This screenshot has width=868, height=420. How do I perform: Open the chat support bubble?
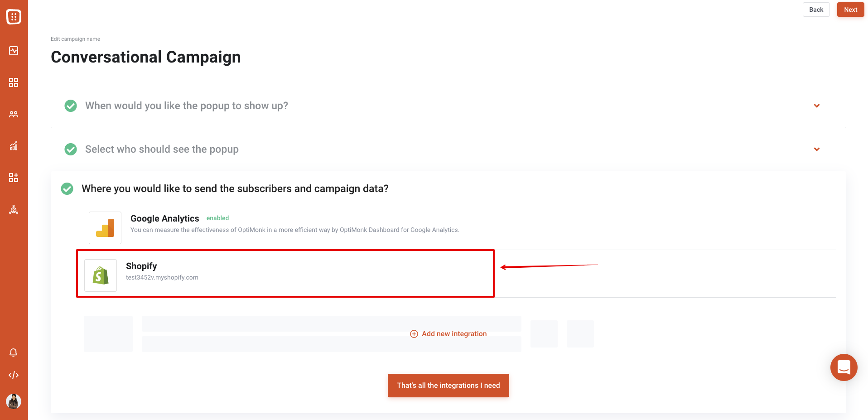click(x=844, y=367)
